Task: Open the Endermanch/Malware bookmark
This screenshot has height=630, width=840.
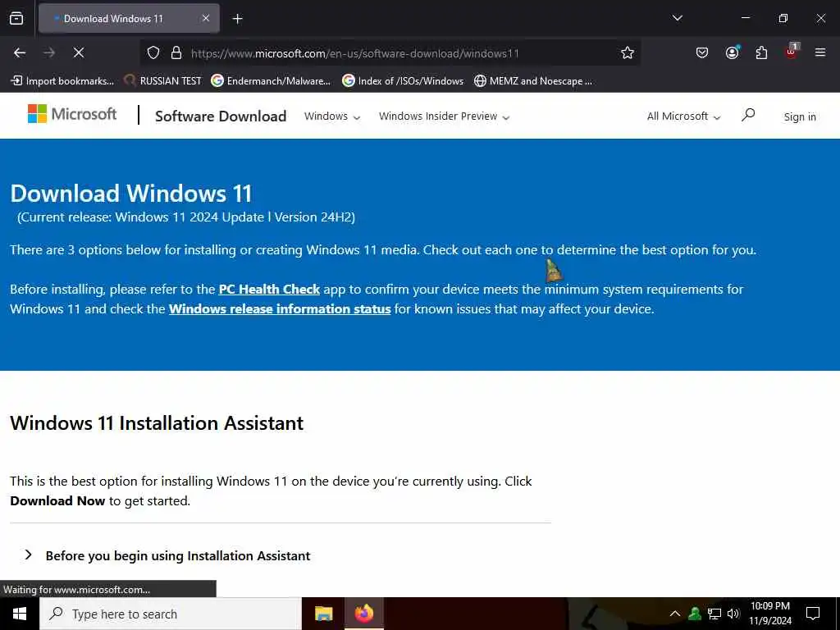Action: click(271, 81)
